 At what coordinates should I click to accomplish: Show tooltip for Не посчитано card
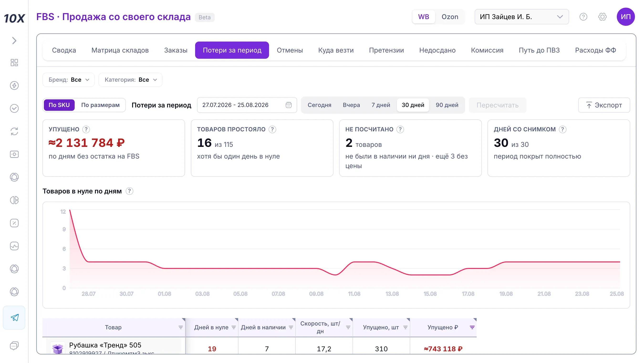400,129
